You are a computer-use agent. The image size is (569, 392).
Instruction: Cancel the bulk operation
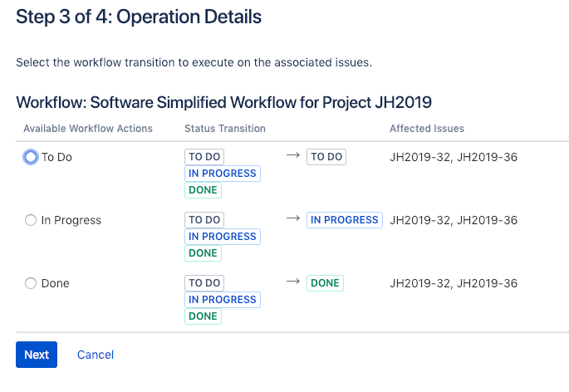pyautogui.click(x=96, y=355)
